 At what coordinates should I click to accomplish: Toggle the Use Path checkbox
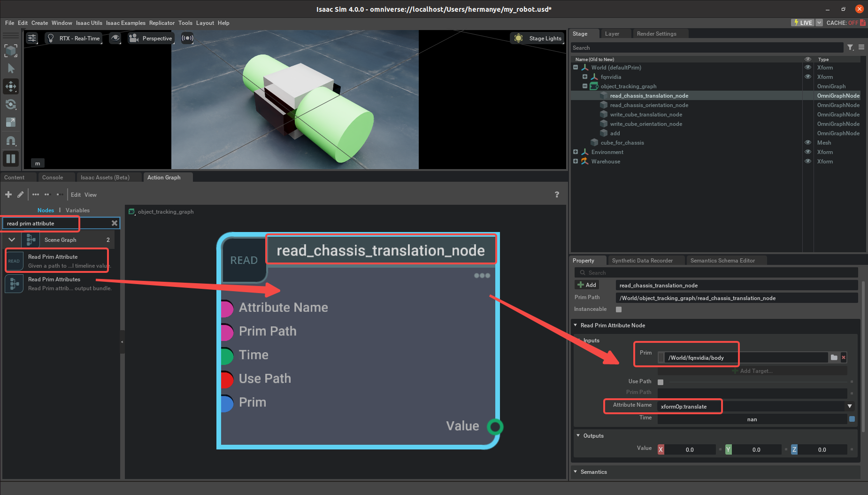(x=661, y=382)
